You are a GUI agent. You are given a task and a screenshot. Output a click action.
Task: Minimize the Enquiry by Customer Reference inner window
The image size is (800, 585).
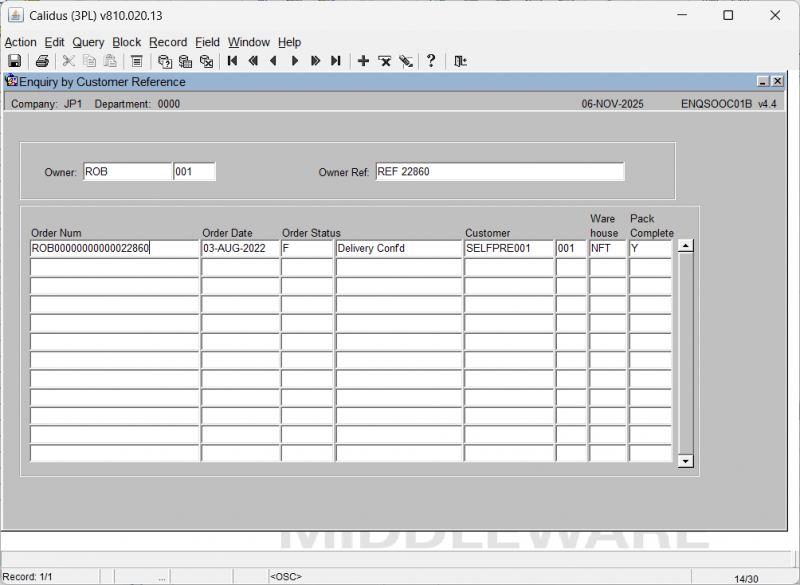tap(763, 82)
